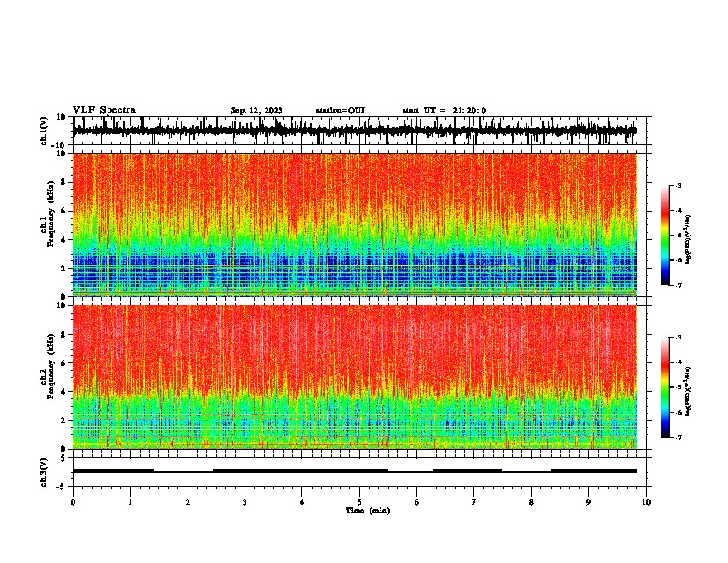The image size is (728, 563).
Task: Click the ch.2 PSD color bar
Action: tap(665, 387)
